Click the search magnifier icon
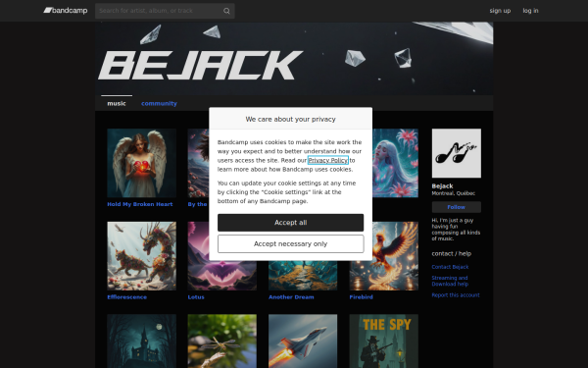 point(226,11)
